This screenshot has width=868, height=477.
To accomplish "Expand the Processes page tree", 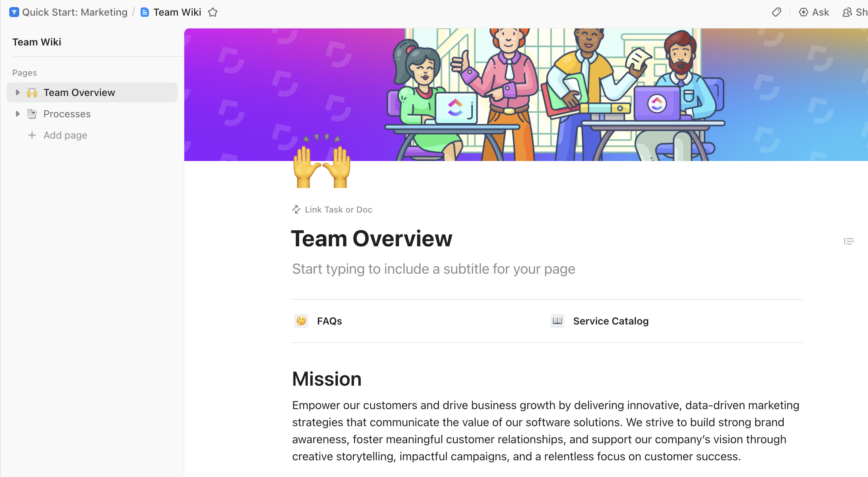I will click(x=17, y=113).
